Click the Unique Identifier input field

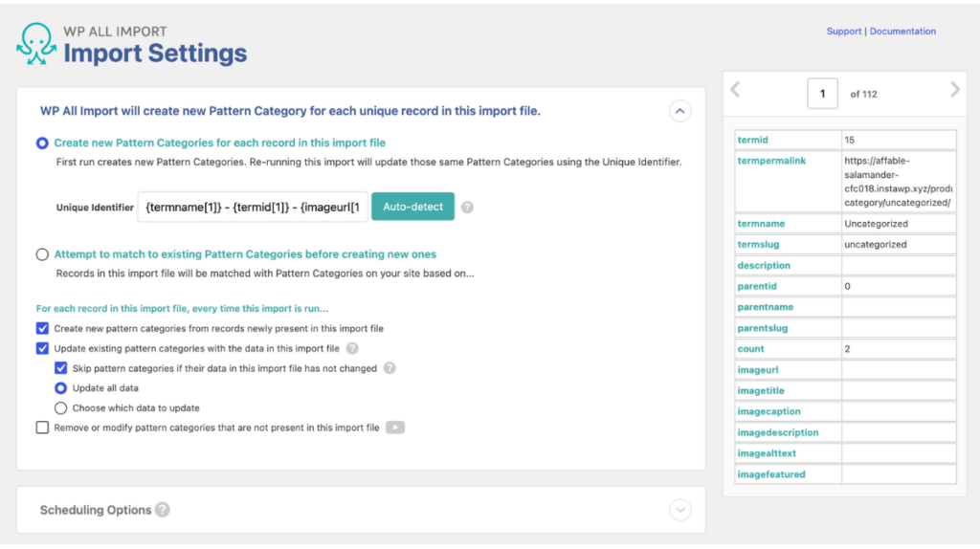253,207
